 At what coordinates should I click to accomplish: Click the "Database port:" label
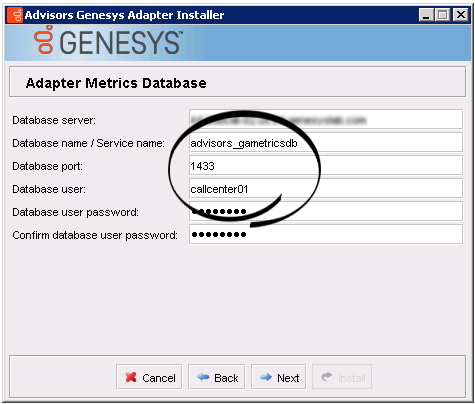48,166
